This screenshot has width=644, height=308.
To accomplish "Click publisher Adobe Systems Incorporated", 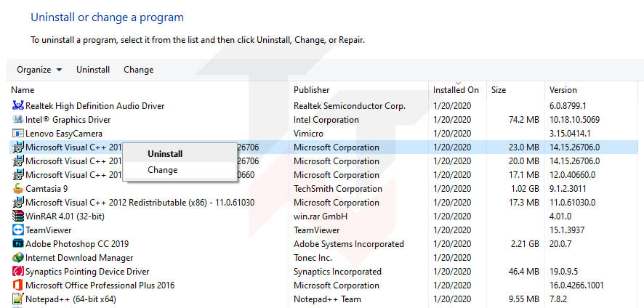I will (349, 244).
